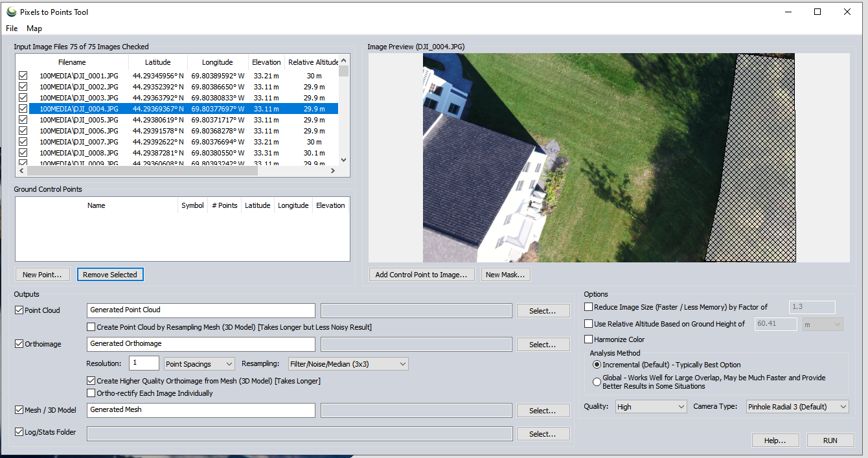Image resolution: width=868 pixels, height=458 pixels.
Task: Click the Name column header in Ground Control Points
Action: 97,205
